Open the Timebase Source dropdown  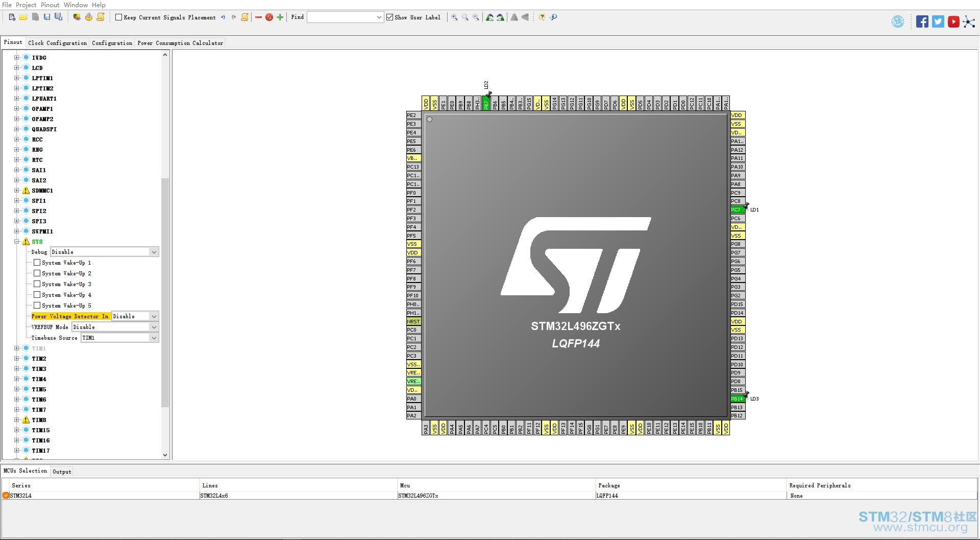click(x=154, y=338)
